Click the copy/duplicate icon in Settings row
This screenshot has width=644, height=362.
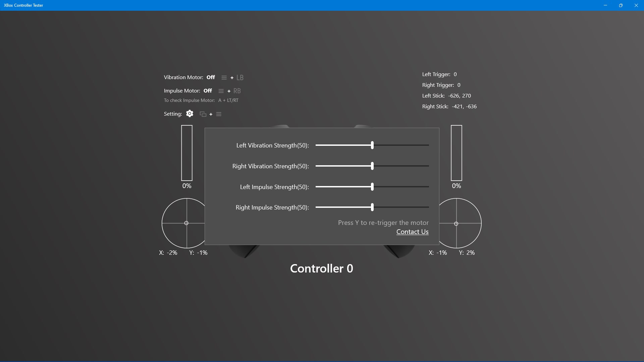click(x=203, y=114)
